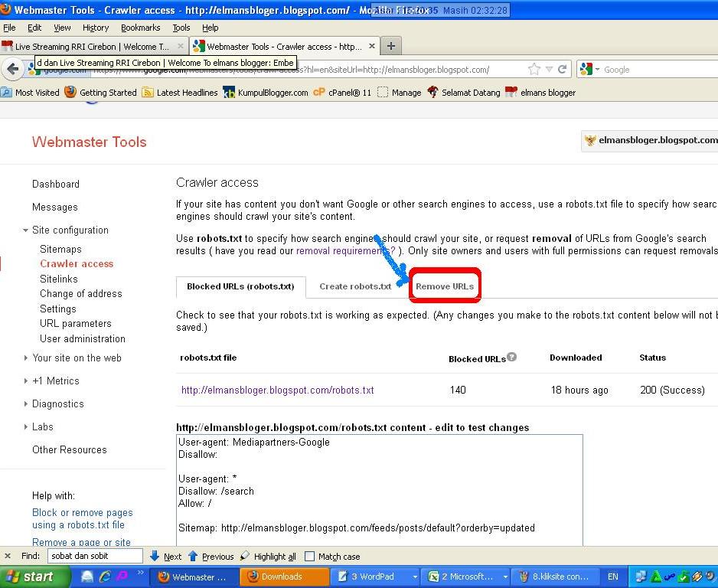Open the Selamat Datang bookmark
718x588 pixels.
coord(464,93)
